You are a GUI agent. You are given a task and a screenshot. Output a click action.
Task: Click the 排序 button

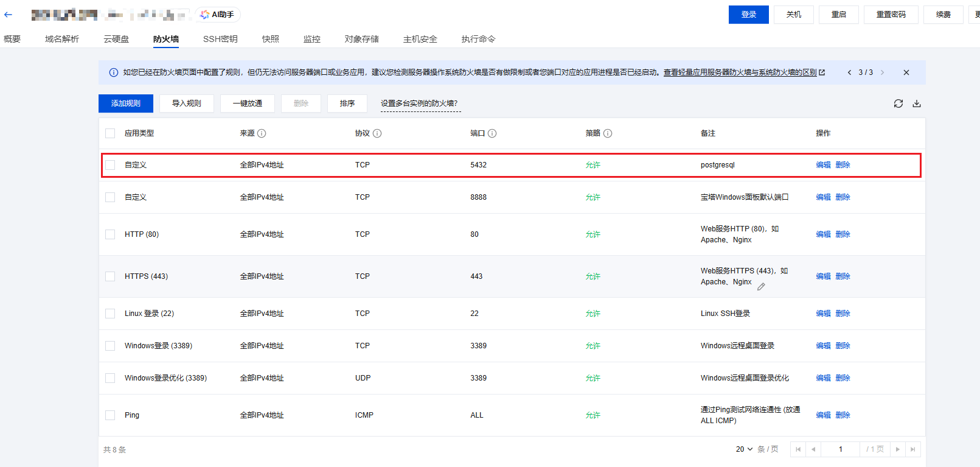(347, 104)
